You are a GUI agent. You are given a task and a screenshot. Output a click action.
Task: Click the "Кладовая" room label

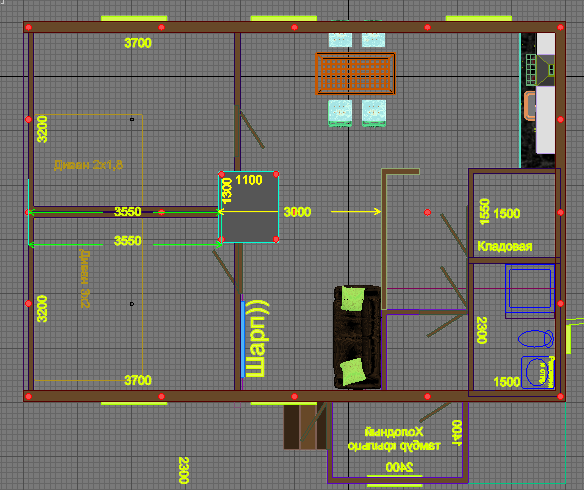click(505, 246)
